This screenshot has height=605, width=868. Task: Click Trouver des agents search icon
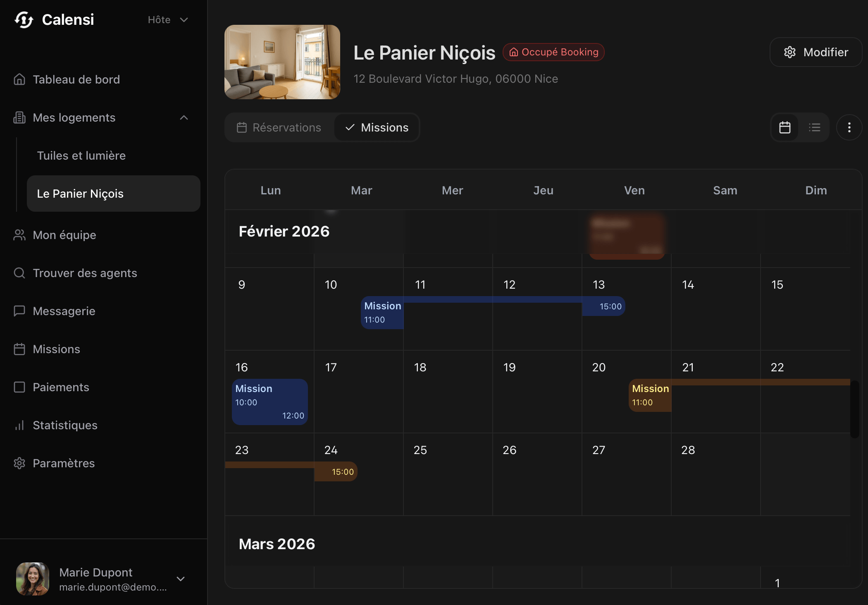click(19, 273)
